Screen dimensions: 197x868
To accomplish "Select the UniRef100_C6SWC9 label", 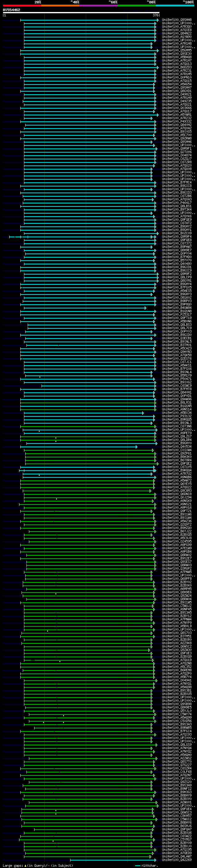I will pos(177,386).
